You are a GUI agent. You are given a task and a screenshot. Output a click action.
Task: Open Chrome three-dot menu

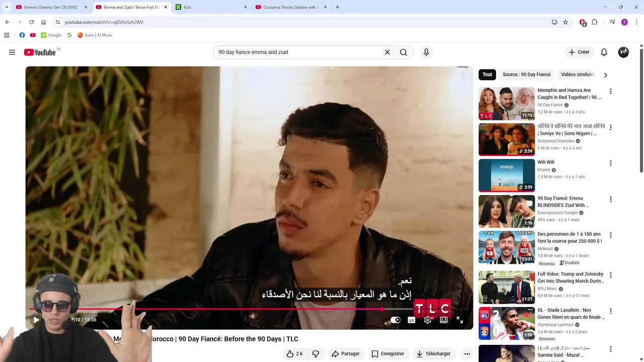click(636, 22)
